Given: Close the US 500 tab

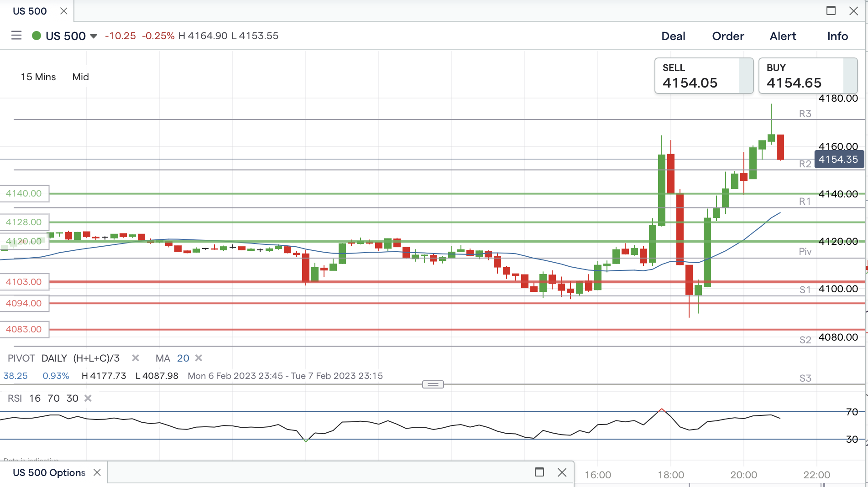Looking at the screenshot, I should point(64,11).
